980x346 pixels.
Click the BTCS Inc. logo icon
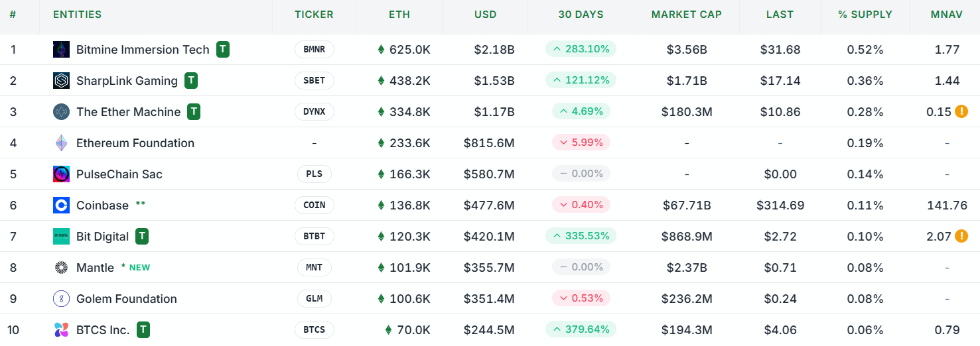click(x=61, y=330)
